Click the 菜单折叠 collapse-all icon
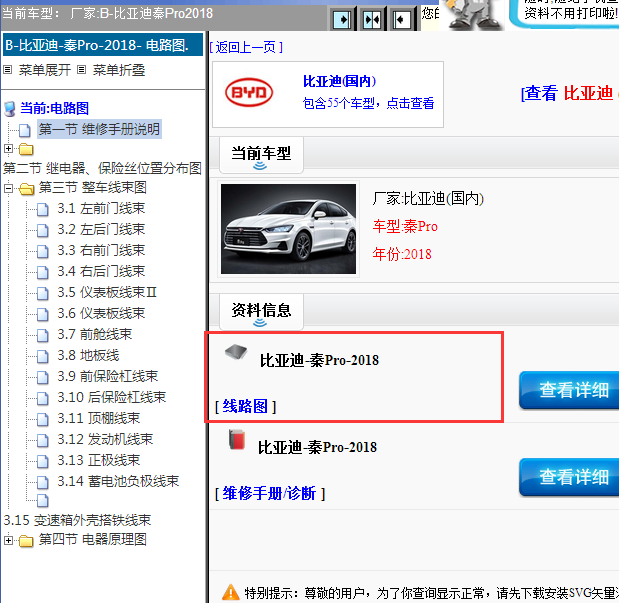 tap(82, 70)
